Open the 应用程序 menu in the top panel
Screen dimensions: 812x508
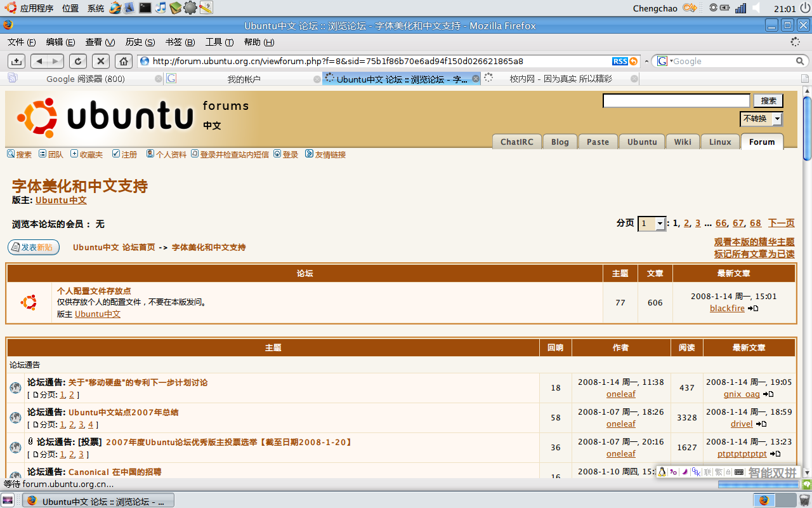point(37,8)
